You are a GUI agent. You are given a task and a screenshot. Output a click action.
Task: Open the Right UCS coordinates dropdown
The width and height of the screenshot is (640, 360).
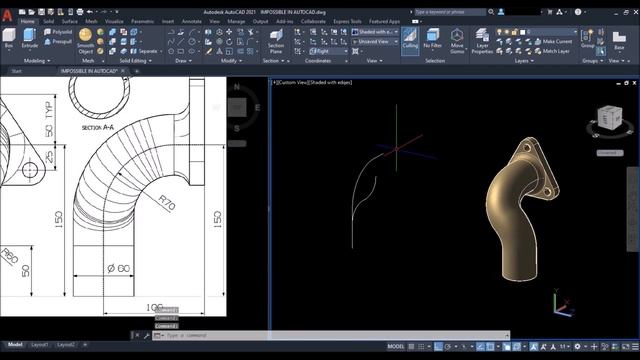click(328, 51)
